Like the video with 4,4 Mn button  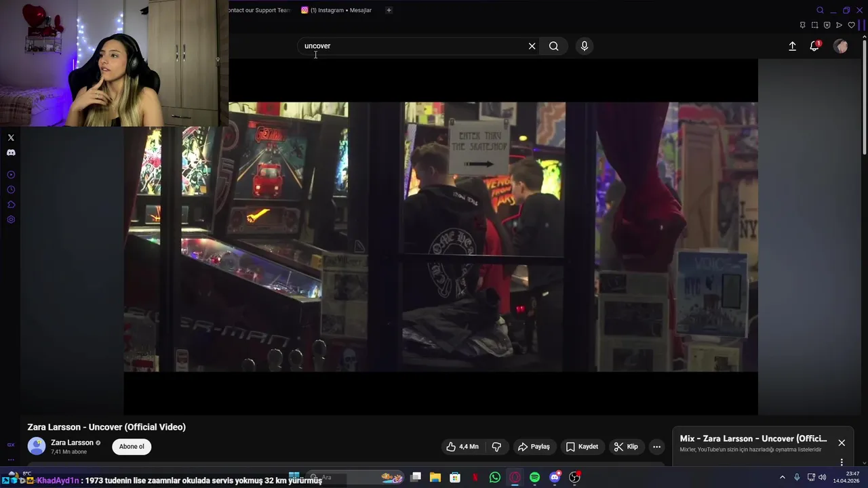pos(462,447)
